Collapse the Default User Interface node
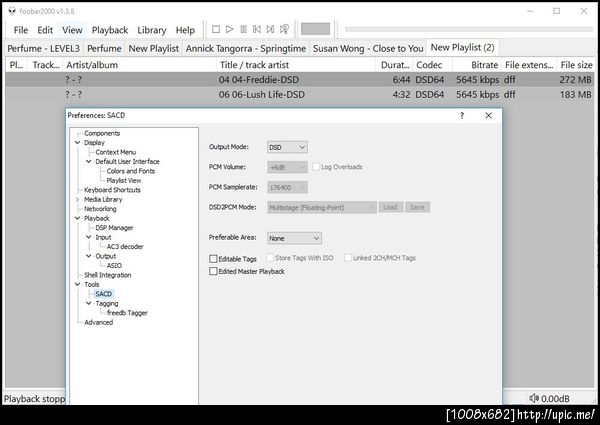Image resolution: width=600 pixels, height=425 pixels. (x=88, y=161)
